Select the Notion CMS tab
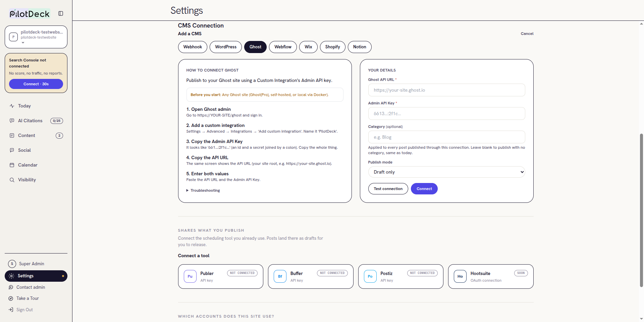This screenshot has height=322, width=644. coord(360,47)
